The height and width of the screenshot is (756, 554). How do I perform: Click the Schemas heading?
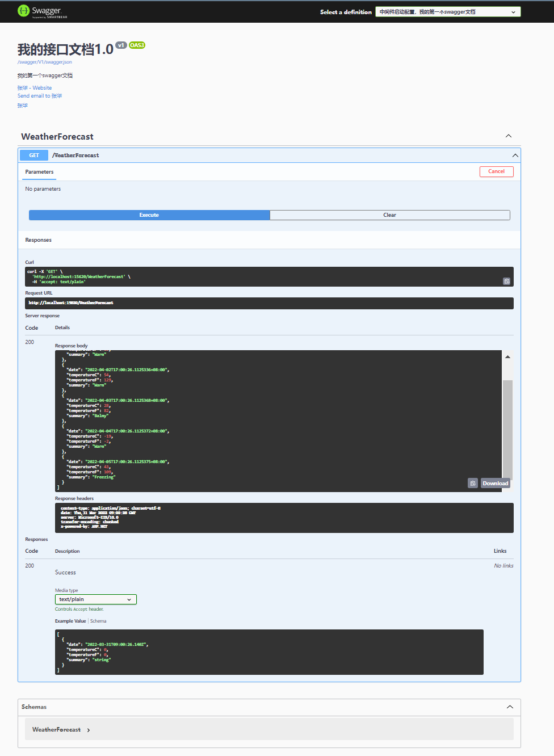[x=34, y=707]
